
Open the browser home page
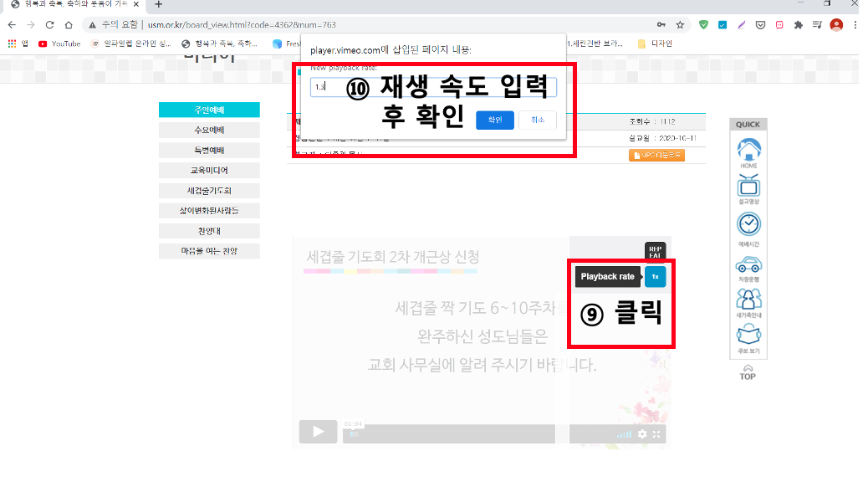[x=69, y=25]
